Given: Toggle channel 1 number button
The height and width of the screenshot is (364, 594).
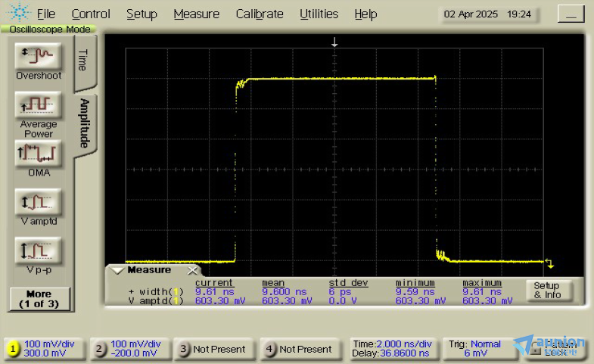Looking at the screenshot, I should click(x=13, y=349).
